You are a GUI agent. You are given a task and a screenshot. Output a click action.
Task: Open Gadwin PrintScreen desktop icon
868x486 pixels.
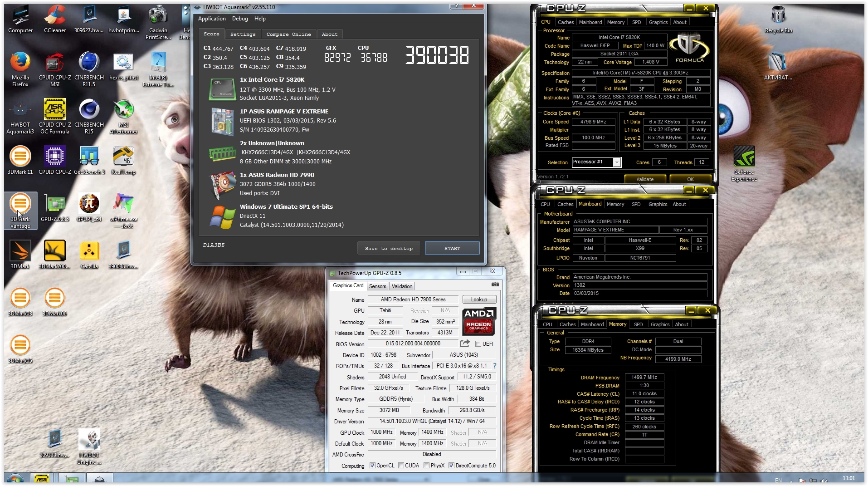(x=158, y=23)
